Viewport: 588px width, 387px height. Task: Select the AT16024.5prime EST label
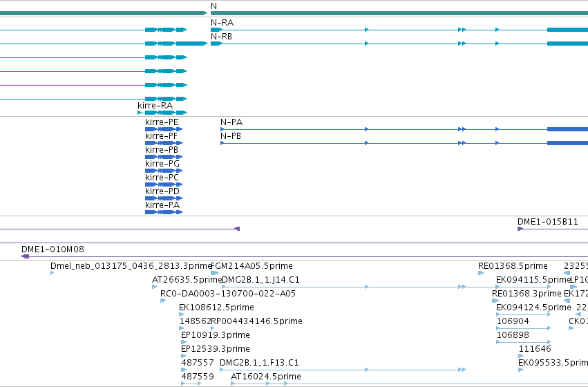point(266,376)
